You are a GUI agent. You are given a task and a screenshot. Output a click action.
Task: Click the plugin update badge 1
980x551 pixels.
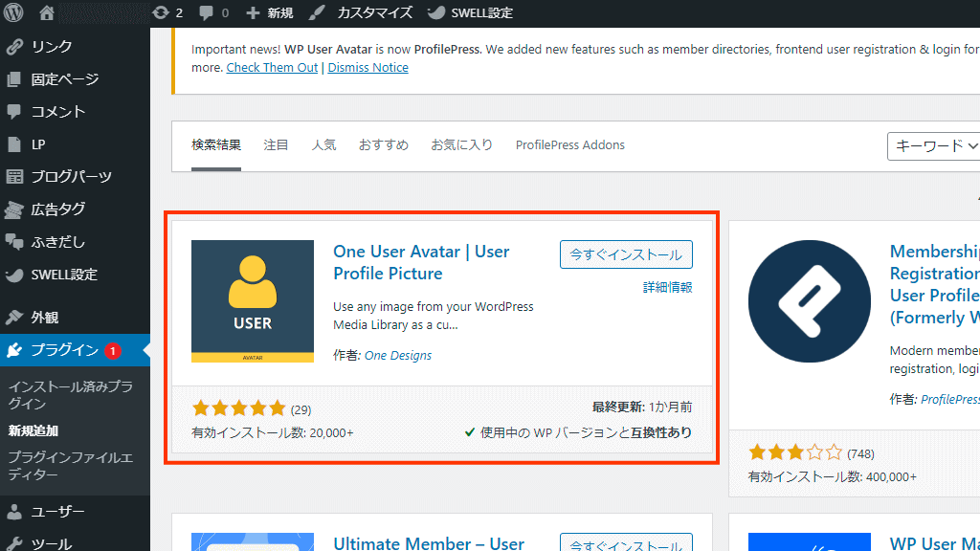click(113, 351)
